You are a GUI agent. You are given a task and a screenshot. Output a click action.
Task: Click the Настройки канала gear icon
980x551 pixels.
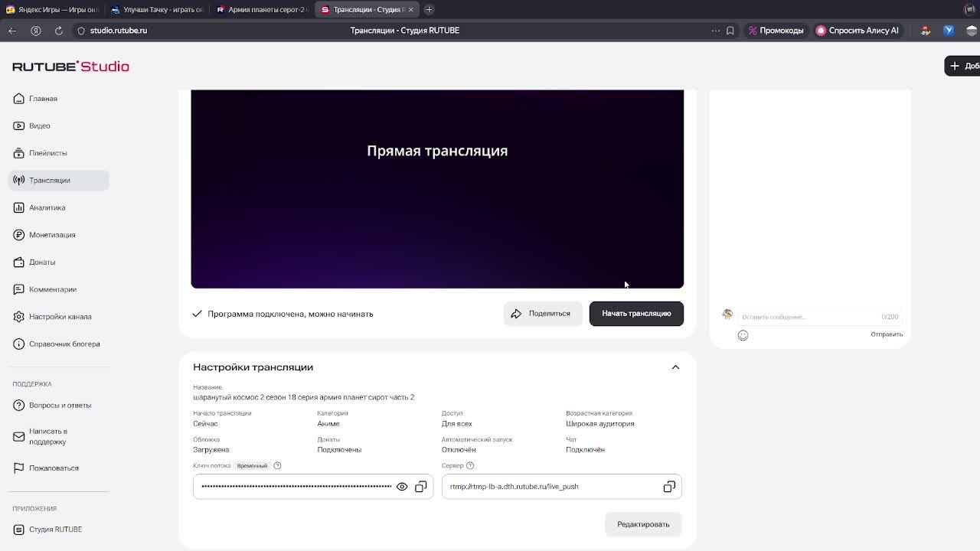[19, 317]
